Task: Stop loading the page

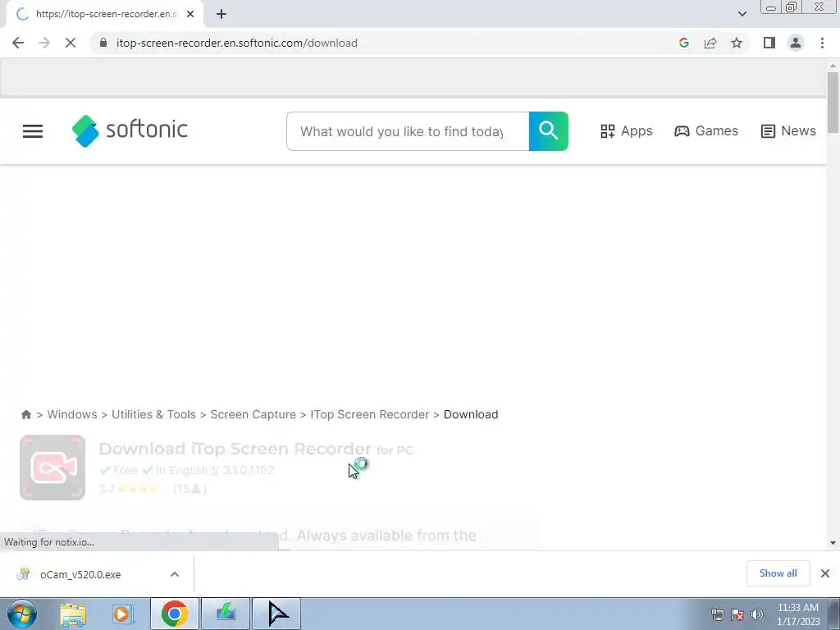Action: pyautogui.click(x=71, y=43)
